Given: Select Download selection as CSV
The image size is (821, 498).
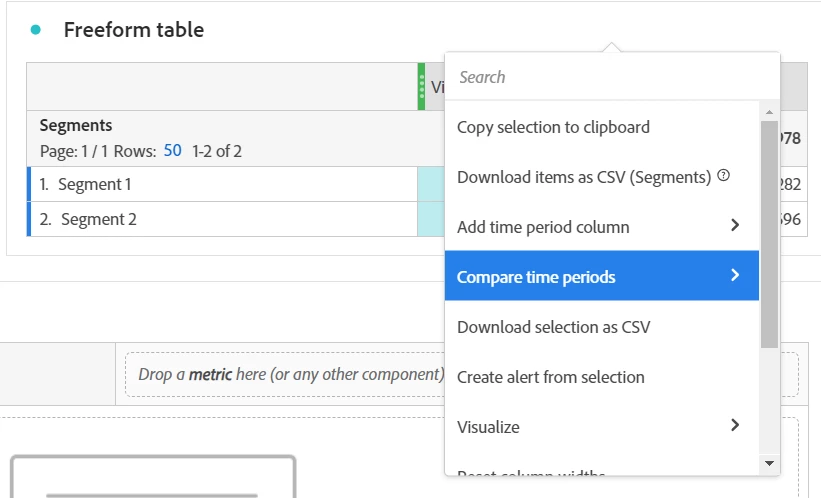Looking at the screenshot, I should click(x=553, y=327).
